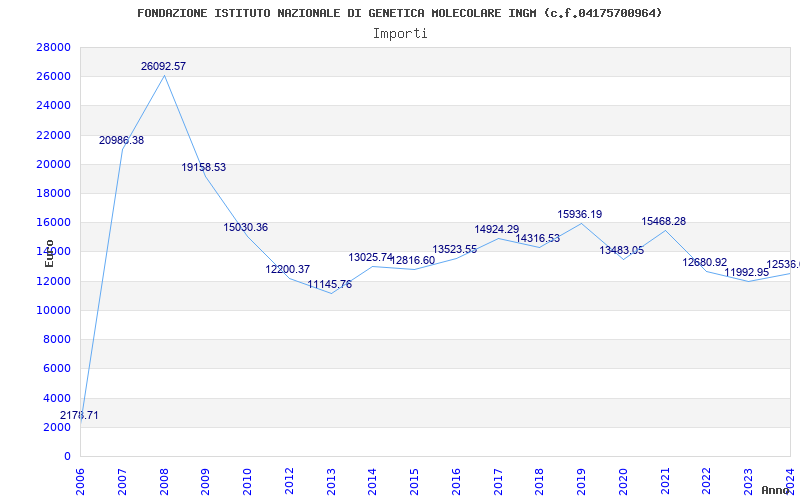Click the x-axis year 2020
800x500 pixels.
point(623,482)
